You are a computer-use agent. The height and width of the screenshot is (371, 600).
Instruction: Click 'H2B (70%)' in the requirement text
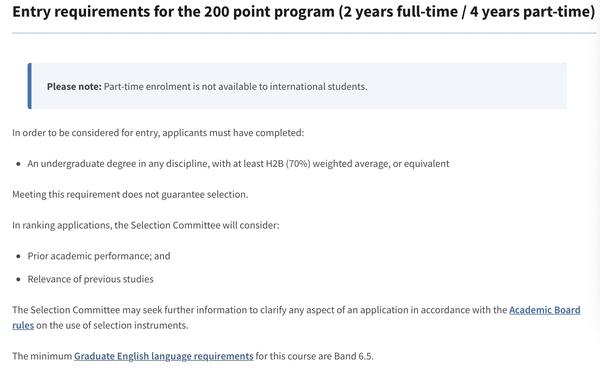pyautogui.click(x=288, y=164)
